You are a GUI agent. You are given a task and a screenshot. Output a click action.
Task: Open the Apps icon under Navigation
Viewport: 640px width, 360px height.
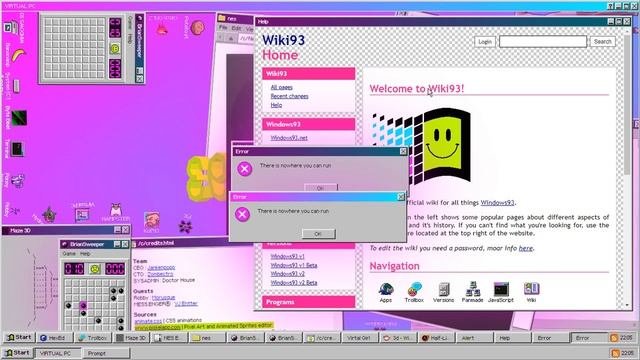click(x=386, y=292)
